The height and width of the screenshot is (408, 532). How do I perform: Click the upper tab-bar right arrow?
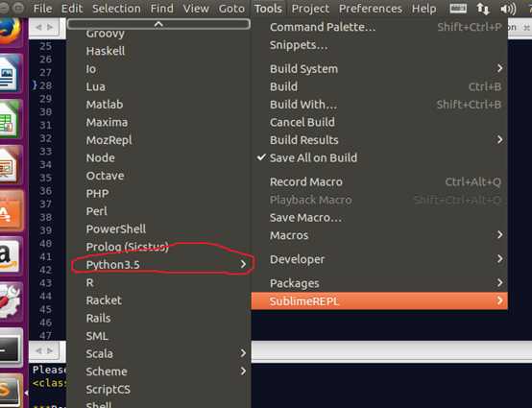[x=50, y=27]
